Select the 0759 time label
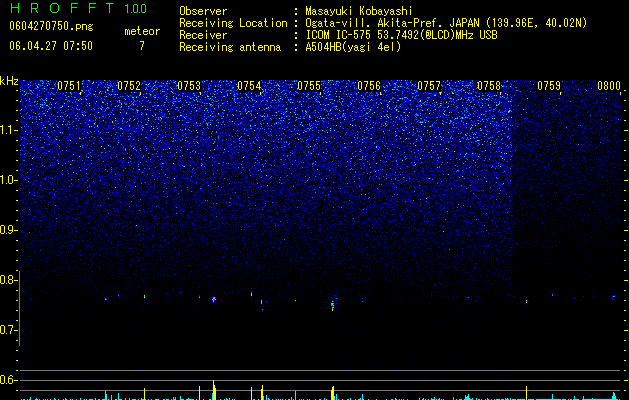The width and height of the screenshot is (629, 400). tap(549, 86)
